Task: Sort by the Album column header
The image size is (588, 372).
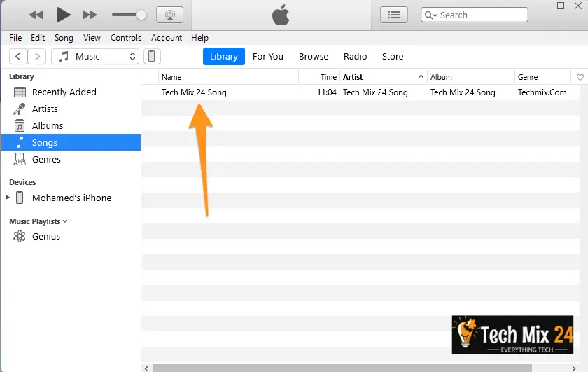Action: point(471,77)
